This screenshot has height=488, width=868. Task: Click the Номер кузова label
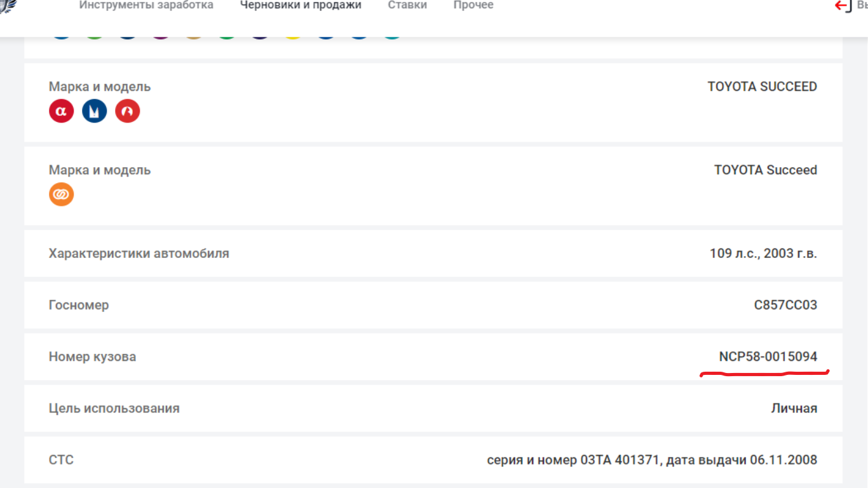click(x=92, y=356)
